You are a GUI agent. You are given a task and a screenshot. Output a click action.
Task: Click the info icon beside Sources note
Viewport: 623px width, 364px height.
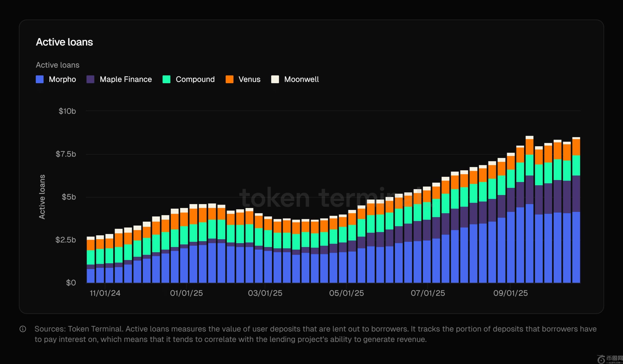click(x=23, y=329)
